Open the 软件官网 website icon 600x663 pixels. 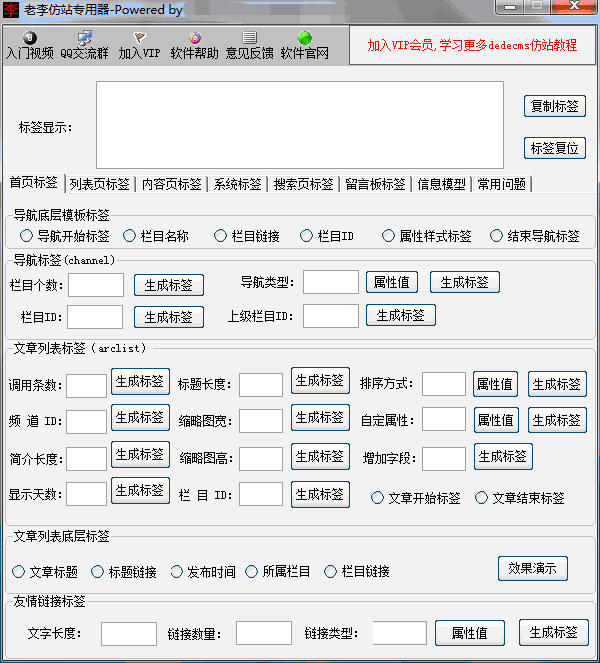coord(304,38)
